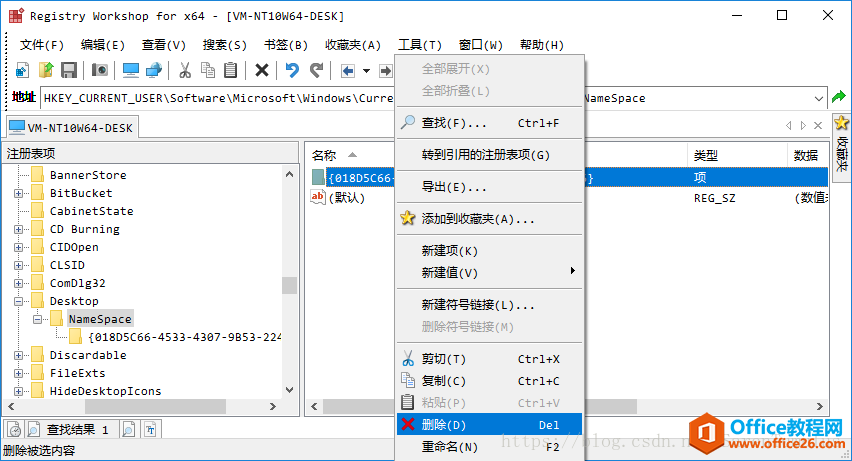852x461 pixels.
Task: Click the green go arrow beside address bar
Action: click(x=839, y=98)
